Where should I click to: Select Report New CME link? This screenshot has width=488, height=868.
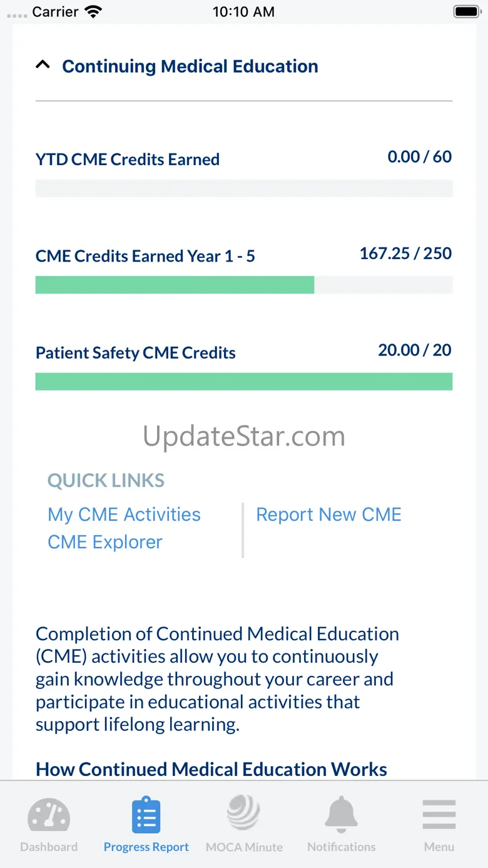point(328,514)
